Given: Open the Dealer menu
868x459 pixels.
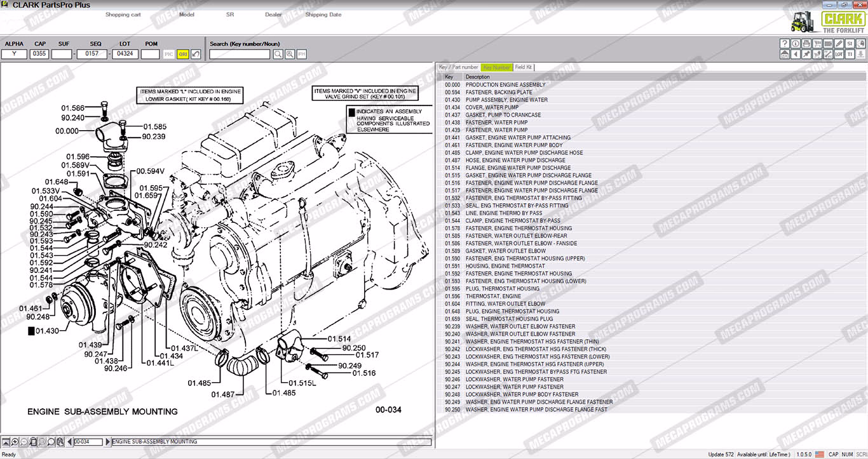Looking at the screenshot, I should click(x=273, y=15).
